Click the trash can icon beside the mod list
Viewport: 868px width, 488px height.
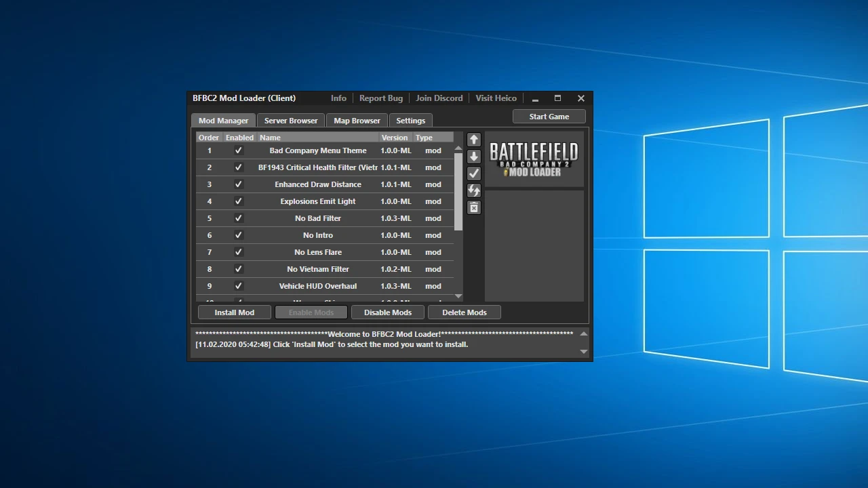tap(474, 207)
